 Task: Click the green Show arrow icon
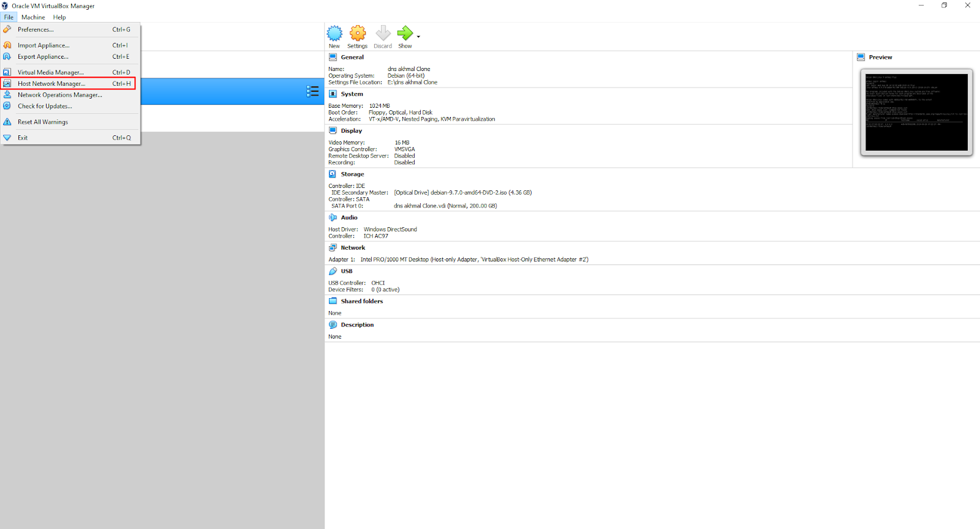(x=405, y=33)
